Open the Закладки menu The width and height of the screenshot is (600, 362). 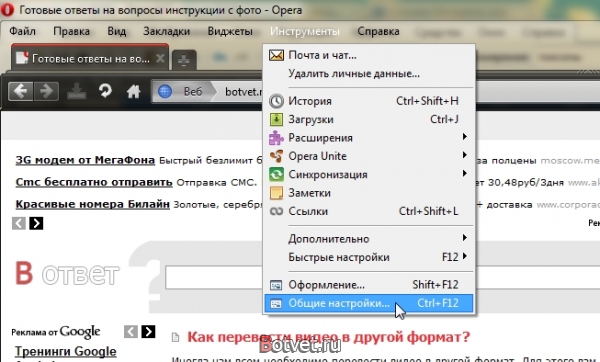coord(166,31)
